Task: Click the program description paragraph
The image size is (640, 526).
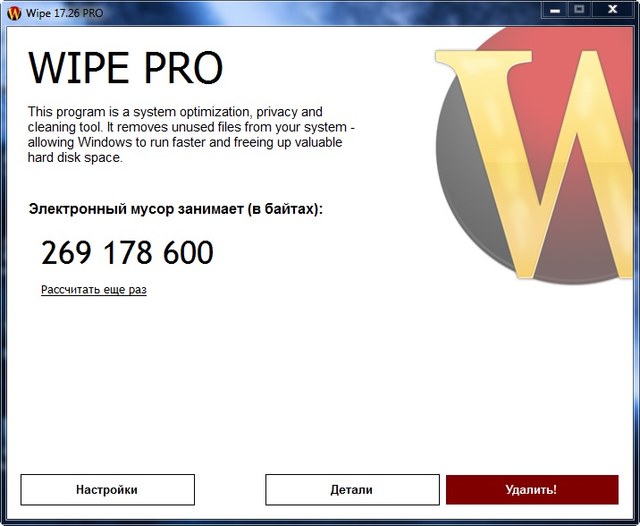Action: point(191,134)
